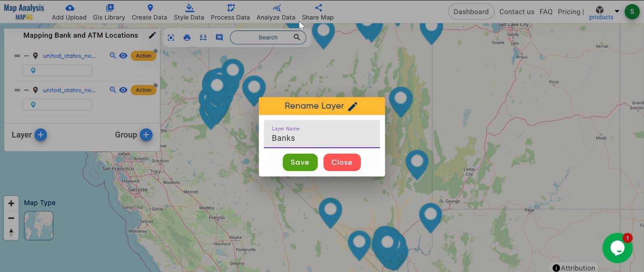The image size is (644, 272).
Task: Open the Add Upload menu
Action: point(69,12)
